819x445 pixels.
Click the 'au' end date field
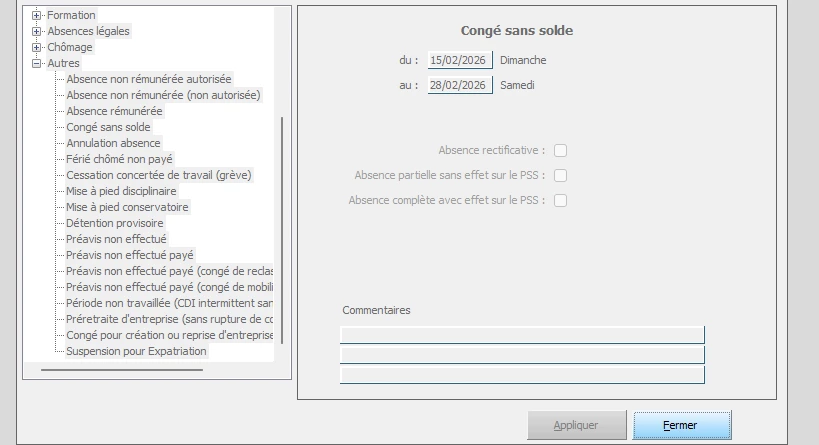tap(460, 85)
